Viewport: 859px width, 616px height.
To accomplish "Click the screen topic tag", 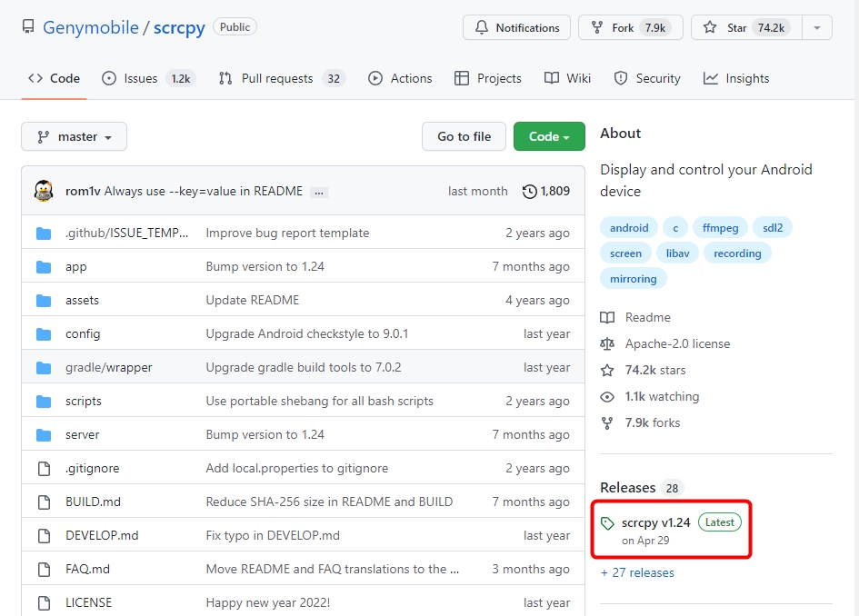I will (x=625, y=253).
